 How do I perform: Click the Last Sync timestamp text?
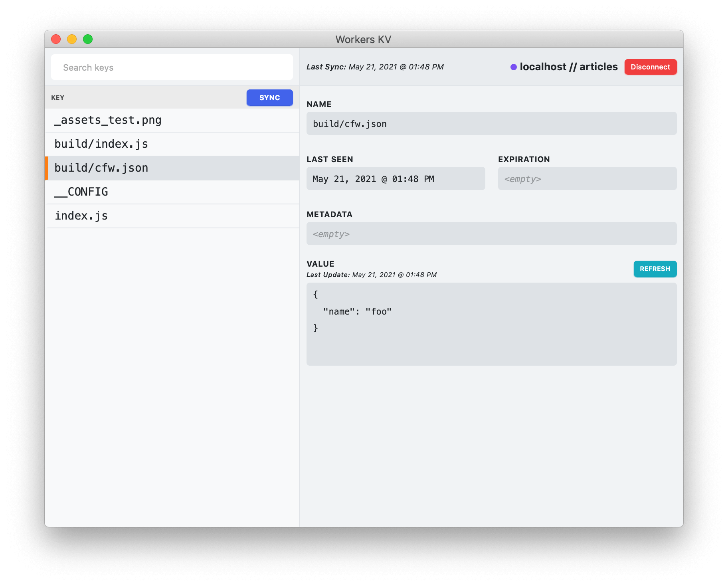point(375,67)
